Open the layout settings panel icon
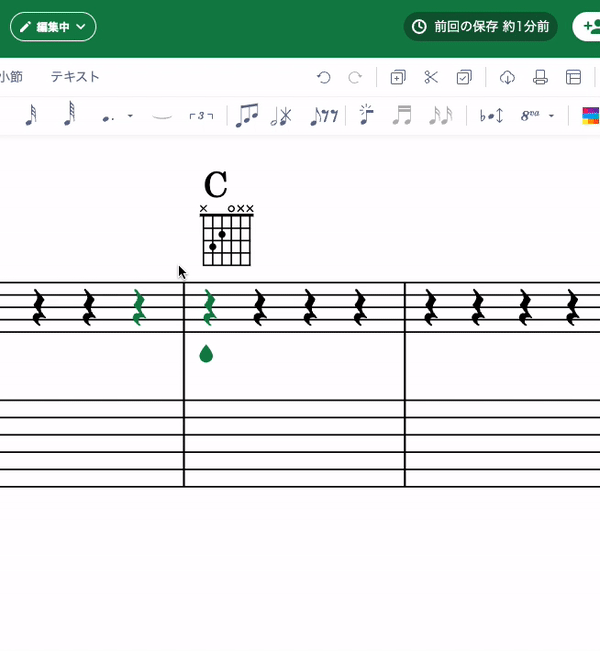Screen dimensions: 600x651 [573, 77]
